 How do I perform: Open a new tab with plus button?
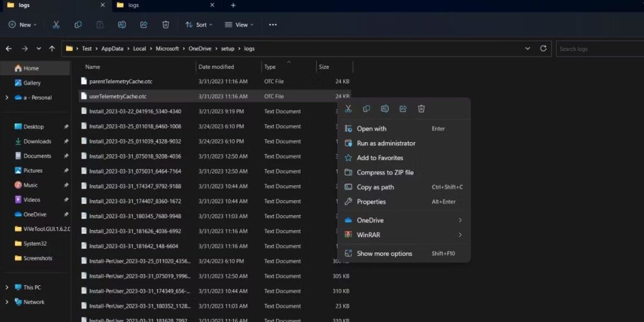[x=233, y=5]
